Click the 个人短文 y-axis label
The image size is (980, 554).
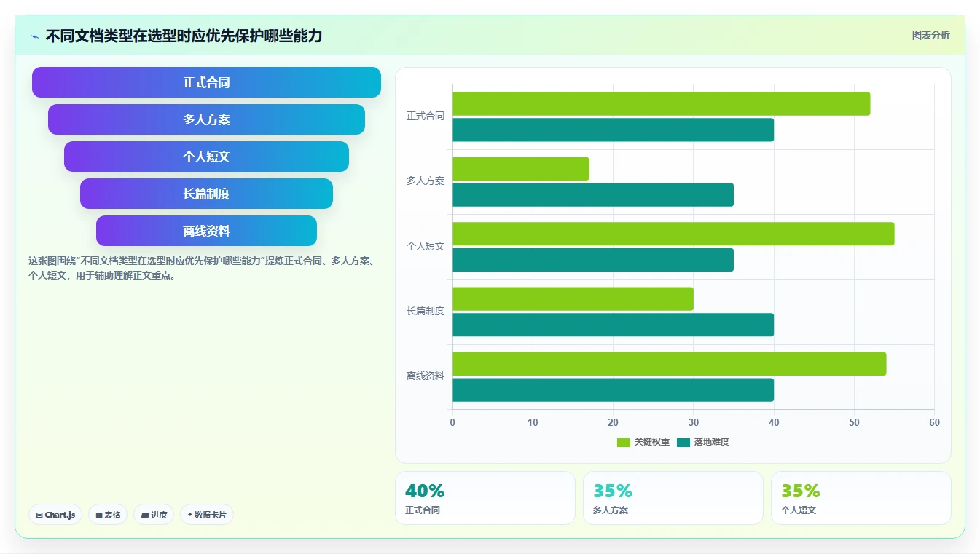[426, 247]
